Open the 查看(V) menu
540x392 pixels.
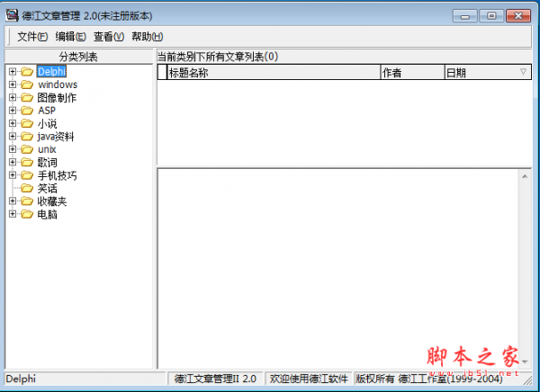pyautogui.click(x=109, y=37)
